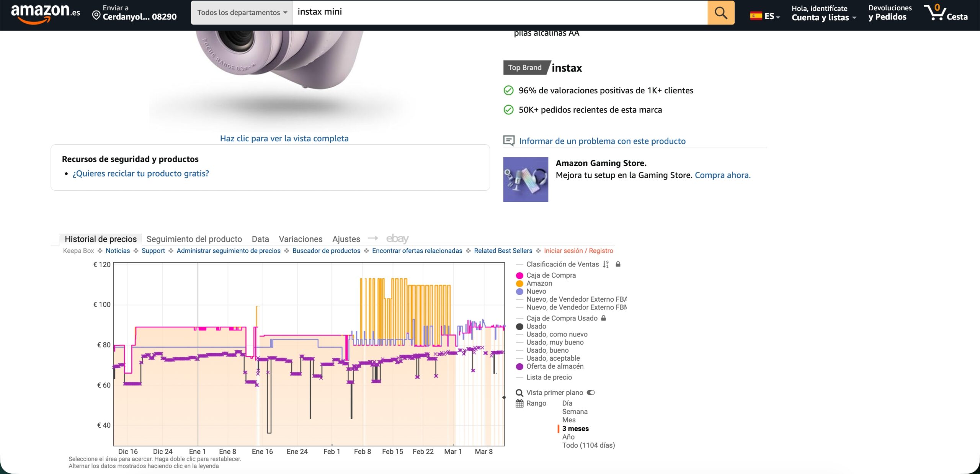
Task: Click the Compra ahora link for Gaming Store
Action: click(722, 175)
